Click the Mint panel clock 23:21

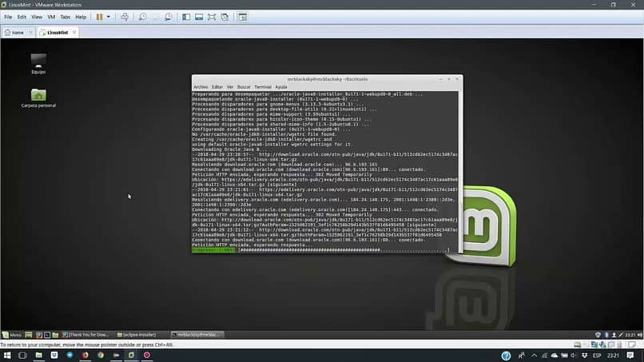[630, 335]
